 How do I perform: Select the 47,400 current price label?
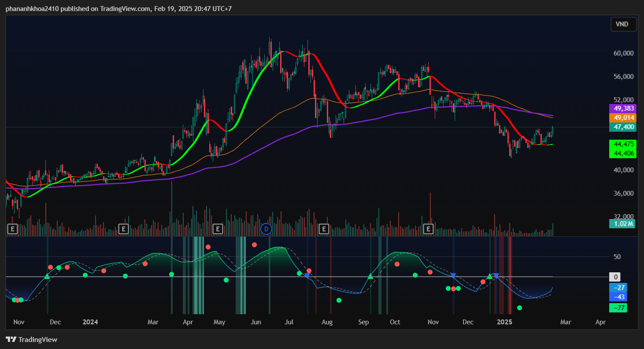[623, 127]
